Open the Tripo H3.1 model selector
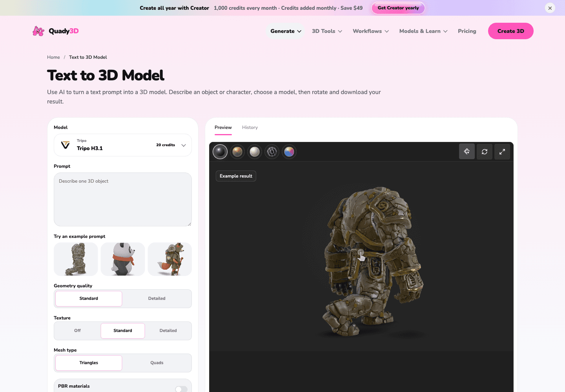Image resolution: width=565 pixels, height=392 pixels. [x=123, y=145]
